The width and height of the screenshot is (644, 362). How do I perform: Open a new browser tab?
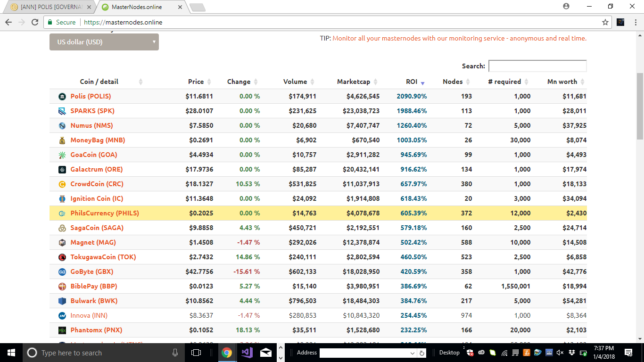pos(197,7)
